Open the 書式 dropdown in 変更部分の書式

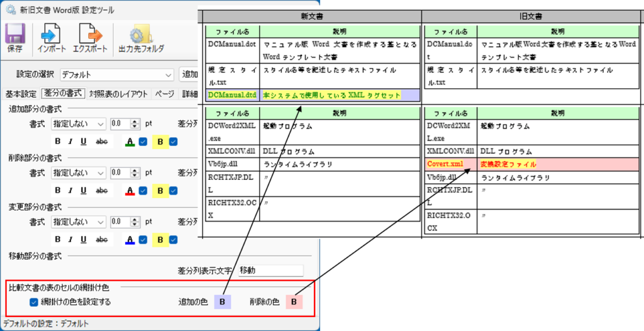[x=79, y=222]
